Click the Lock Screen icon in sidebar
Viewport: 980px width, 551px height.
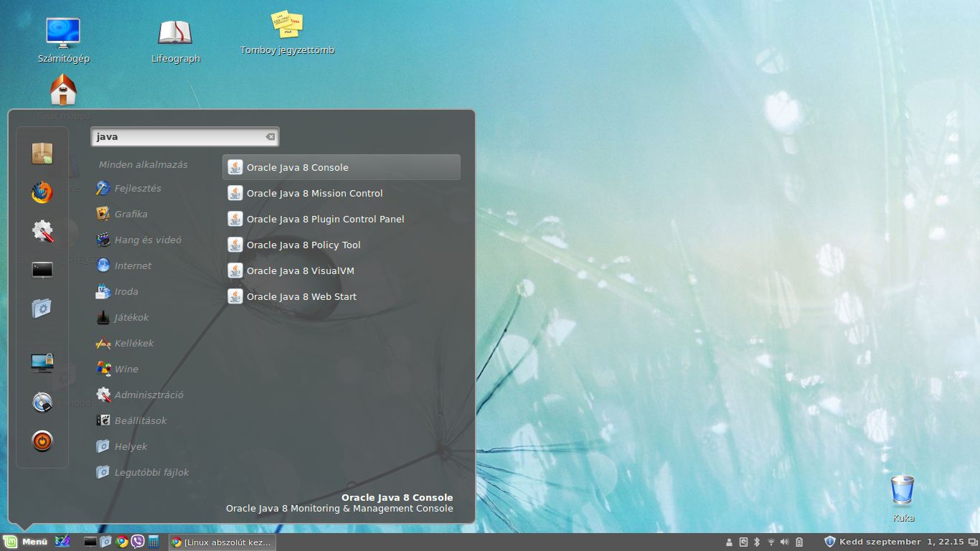click(42, 363)
